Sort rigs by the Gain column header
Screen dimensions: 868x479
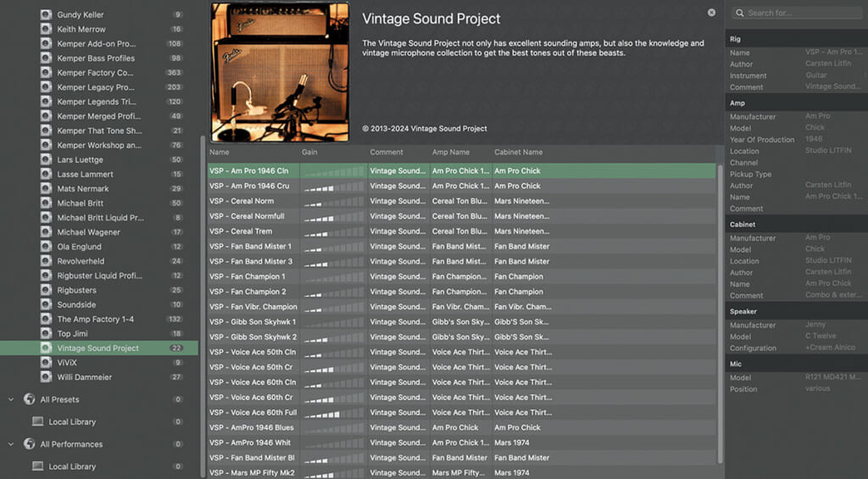click(309, 153)
